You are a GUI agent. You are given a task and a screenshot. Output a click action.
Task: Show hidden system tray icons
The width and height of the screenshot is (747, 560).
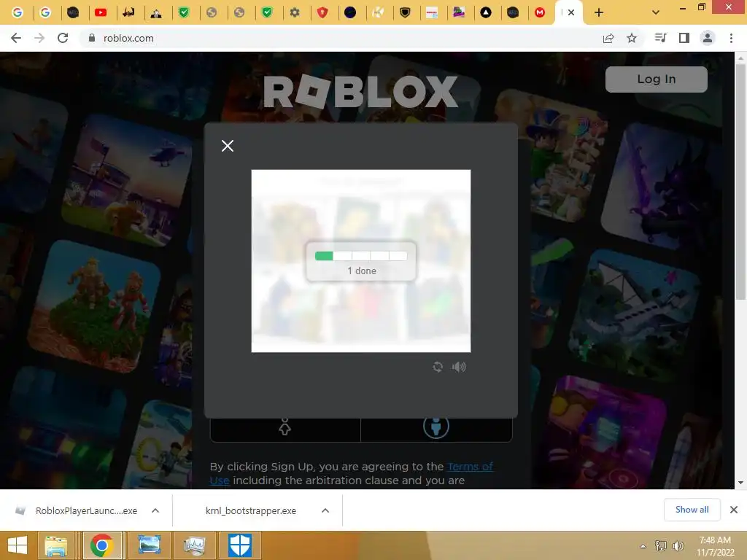click(643, 546)
